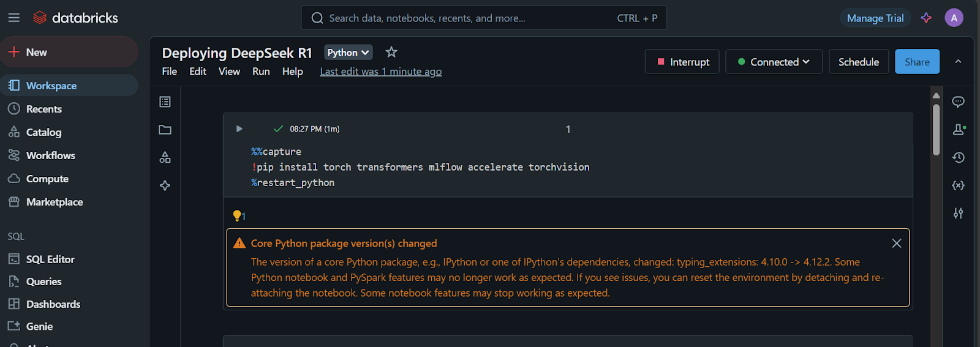Click the green success checkmark on the cell
This screenshot has width=980, height=347.
pyautogui.click(x=278, y=129)
